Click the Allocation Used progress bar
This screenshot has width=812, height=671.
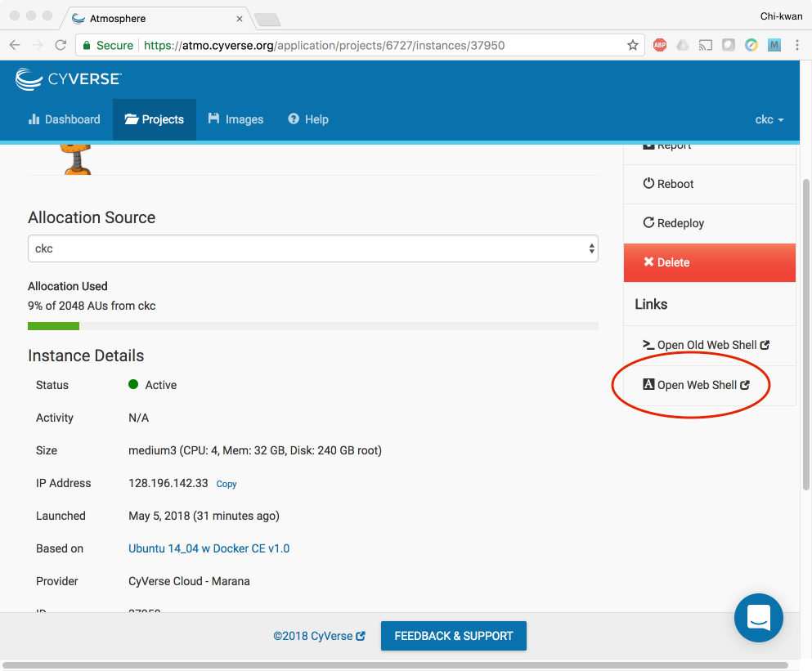[x=313, y=326]
